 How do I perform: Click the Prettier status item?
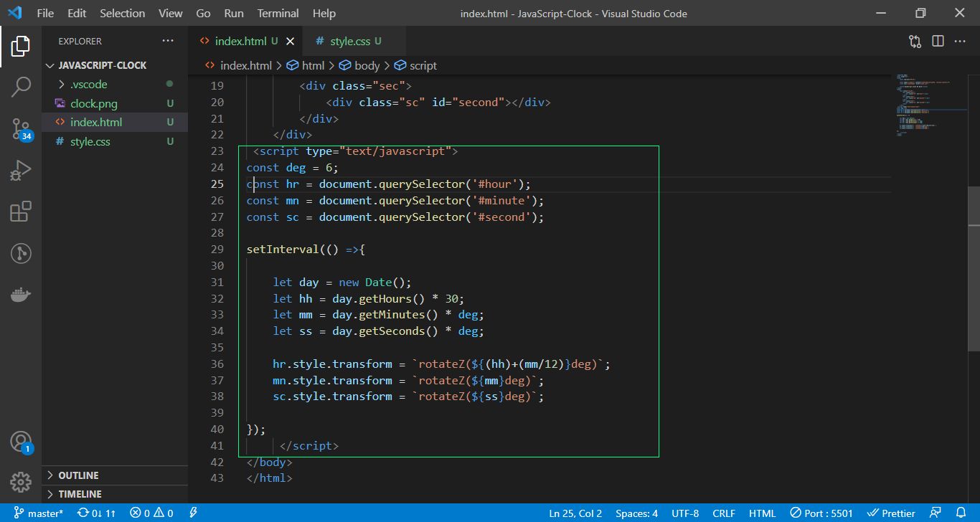click(x=891, y=513)
